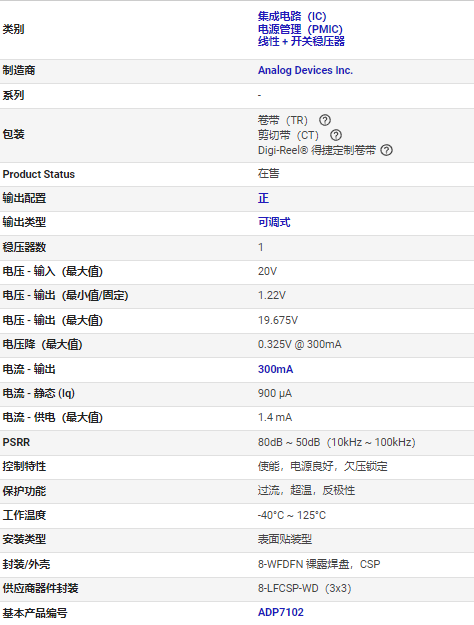The width and height of the screenshot is (474, 625).
Task: Click the help icon next to Digi-Reel 得捷定制卷带
Action: pos(386,150)
